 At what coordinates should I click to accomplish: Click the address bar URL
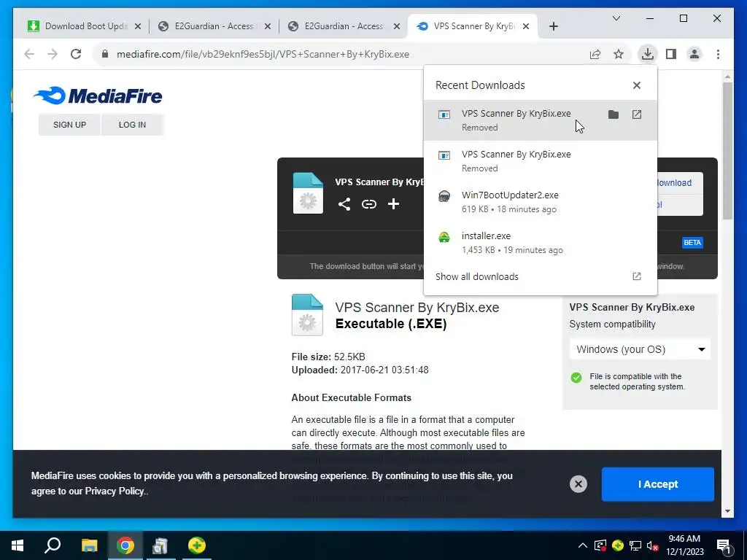click(263, 54)
